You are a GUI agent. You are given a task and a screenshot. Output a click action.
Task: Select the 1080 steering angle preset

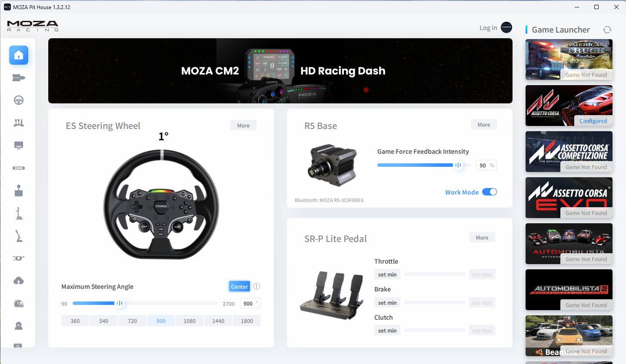[x=190, y=321]
